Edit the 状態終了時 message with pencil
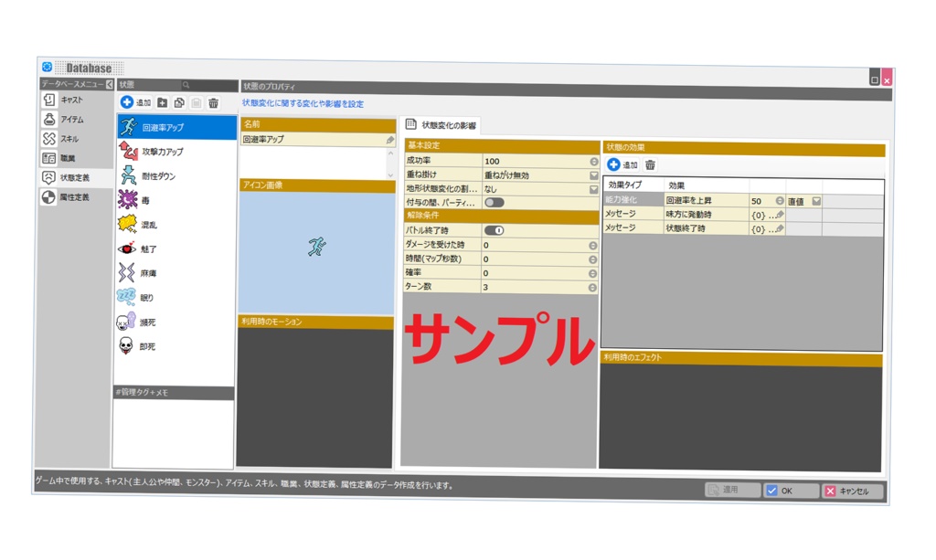This screenshot has height=560, width=936. coord(779,229)
